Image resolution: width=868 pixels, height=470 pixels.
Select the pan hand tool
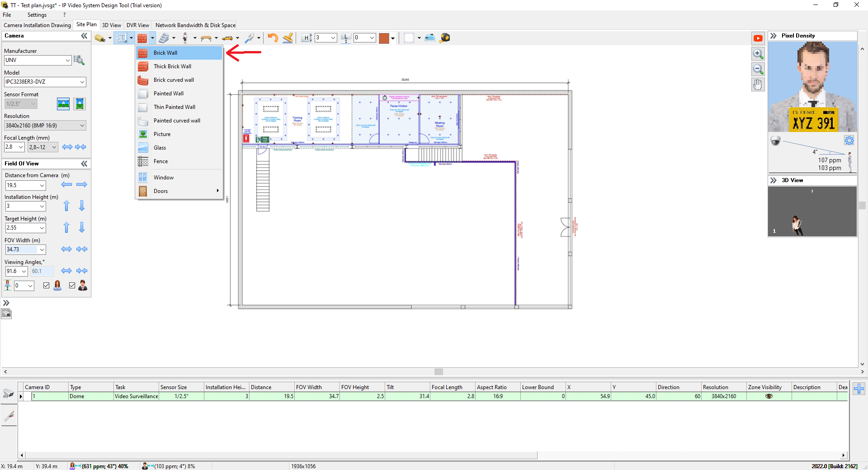coord(758,85)
